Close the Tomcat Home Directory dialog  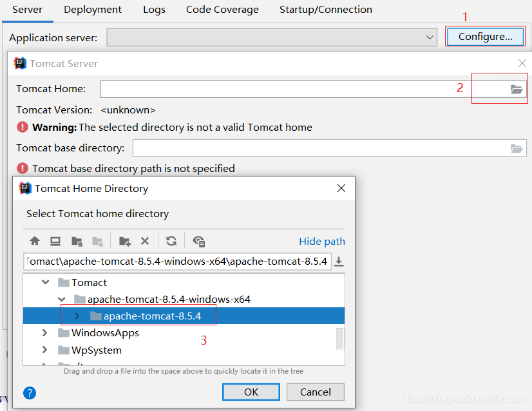pos(341,188)
